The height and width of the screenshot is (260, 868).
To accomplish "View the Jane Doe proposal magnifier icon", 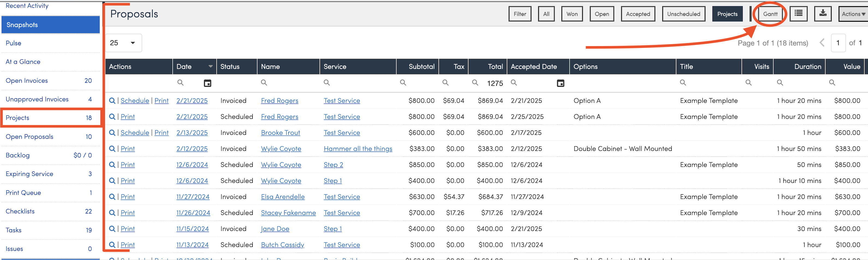I will [x=112, y=229].
